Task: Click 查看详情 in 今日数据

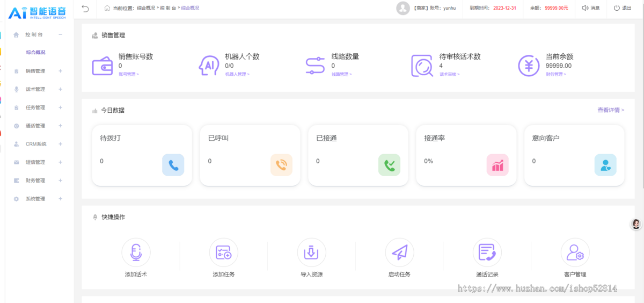Action: pyautogui.click(x=611, y=110)
